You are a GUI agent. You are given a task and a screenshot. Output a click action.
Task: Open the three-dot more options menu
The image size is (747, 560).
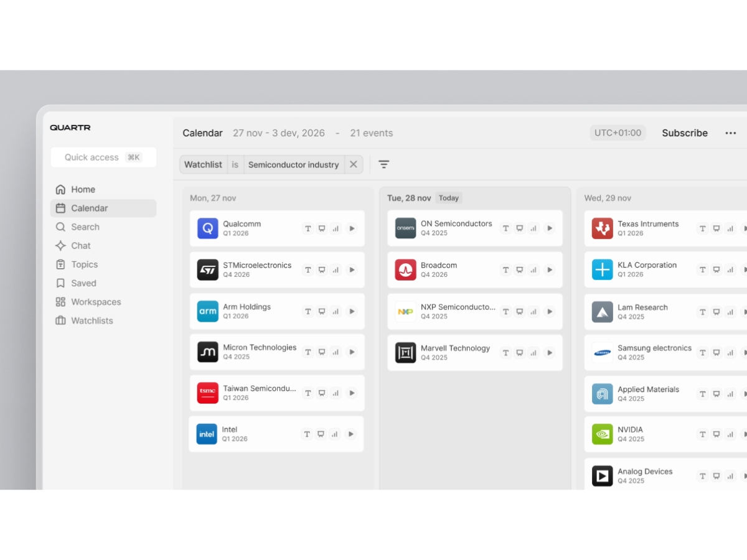731,133
